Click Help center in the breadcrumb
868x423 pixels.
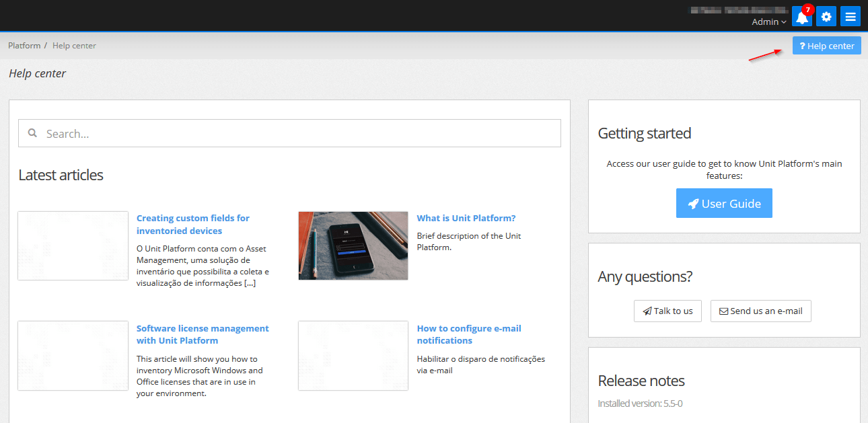point(74,46)
